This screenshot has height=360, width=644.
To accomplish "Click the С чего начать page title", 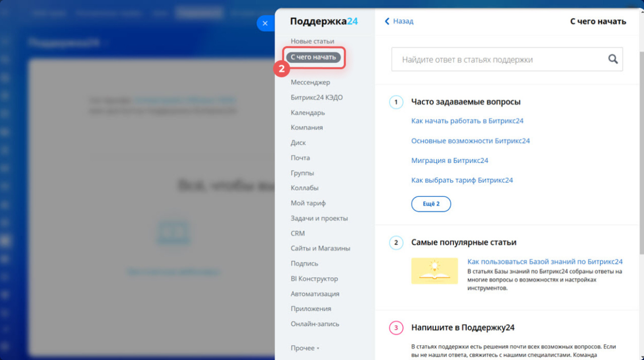I will pyautogui.click(x=598, y=21).
